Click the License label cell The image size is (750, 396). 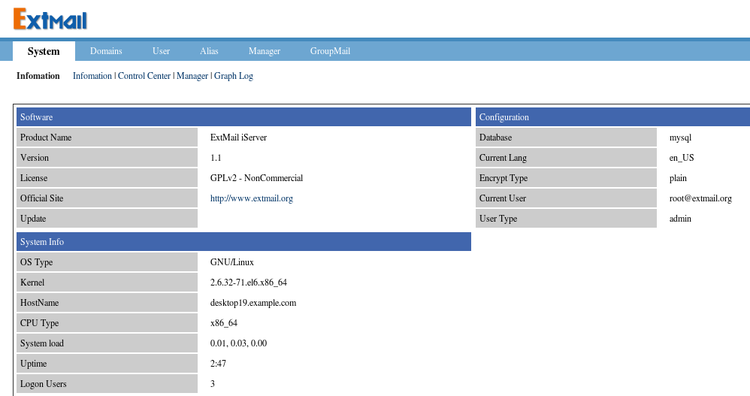pyautogui.click(x=107, y=178)
